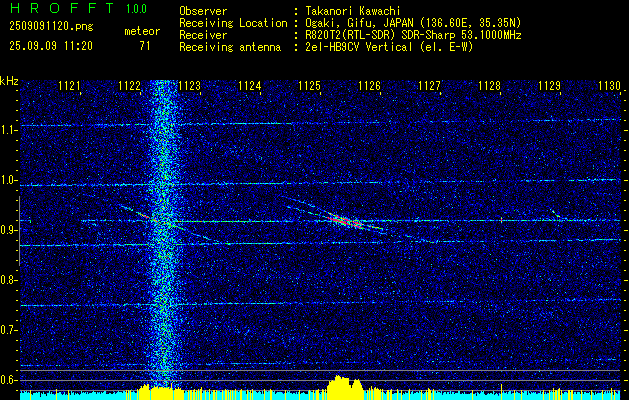This screenshot has height=400, width=629.
Task: Click the 1.0 kHz axis label
Action: click(x=8, y=181)
